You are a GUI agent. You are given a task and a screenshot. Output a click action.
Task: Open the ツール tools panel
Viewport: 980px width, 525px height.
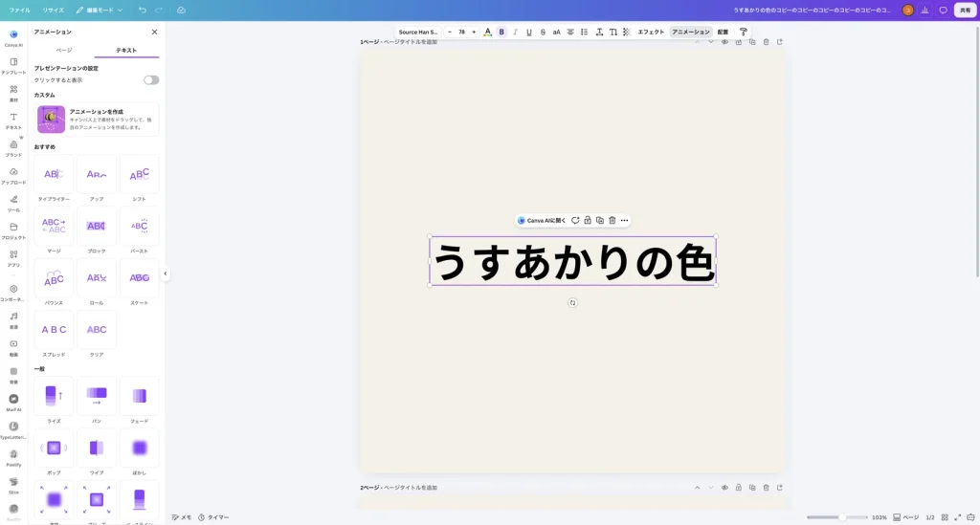tap(13, 203)
